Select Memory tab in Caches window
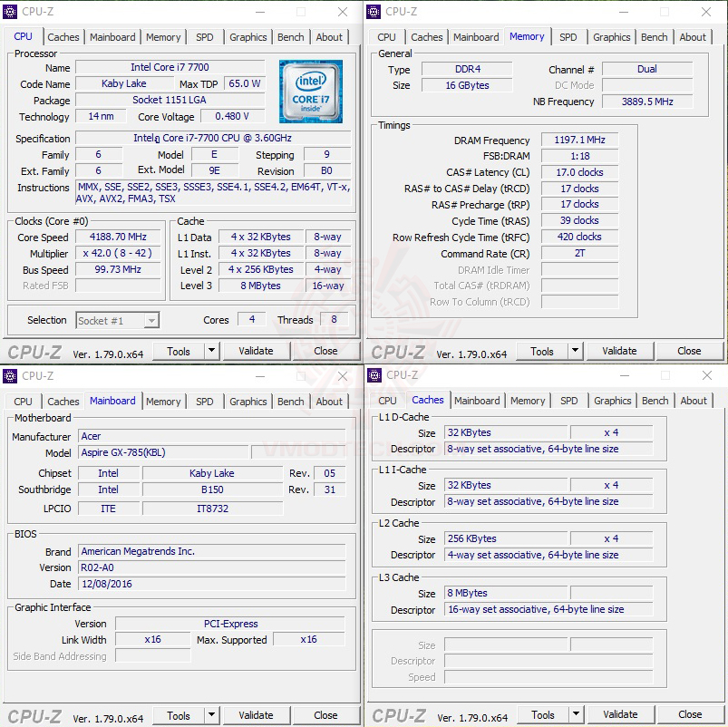The height and width of the screenshot is (727, 728). [x=528, y=401]
